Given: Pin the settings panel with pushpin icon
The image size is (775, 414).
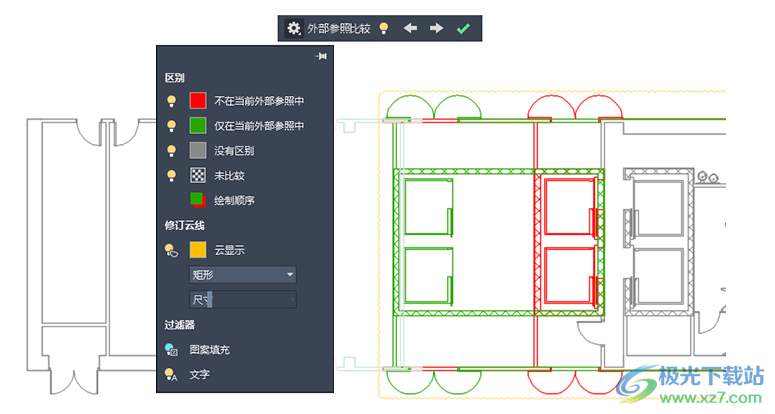Looking at the screenshot, I should pos(321,56).
